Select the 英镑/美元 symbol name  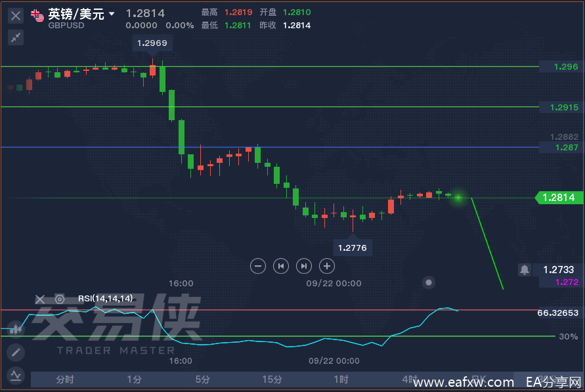coord(76,14)
